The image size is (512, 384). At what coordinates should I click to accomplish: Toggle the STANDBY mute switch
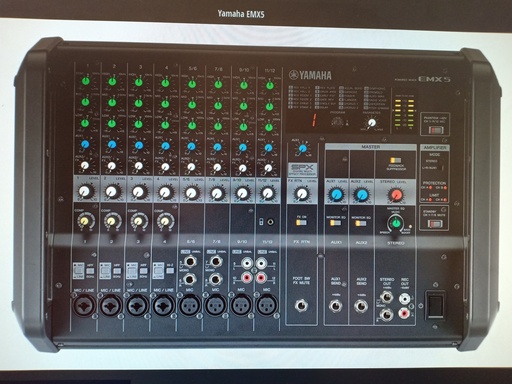click(x=435, y=223)
